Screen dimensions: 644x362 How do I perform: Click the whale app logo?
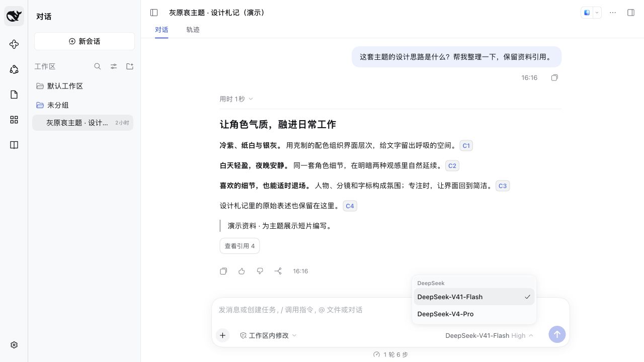(14, 16)
